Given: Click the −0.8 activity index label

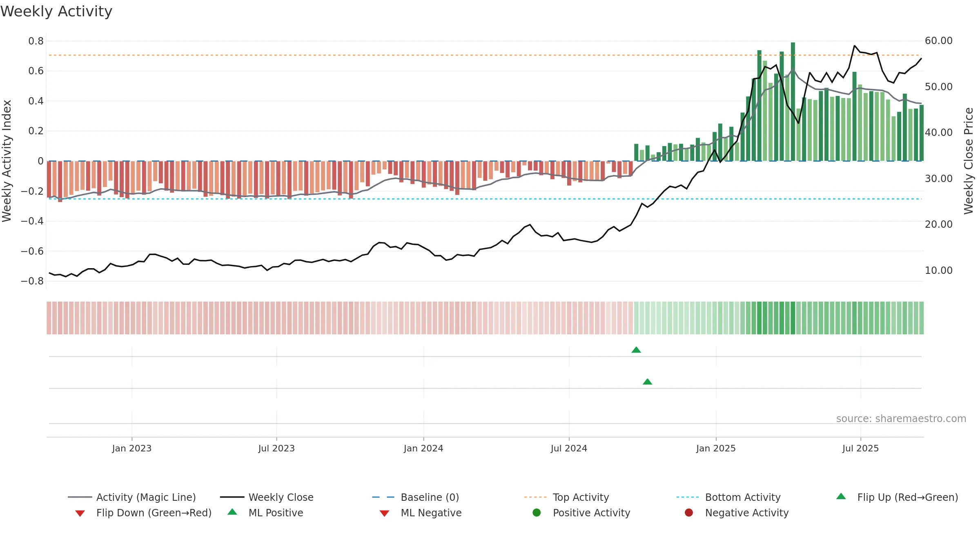Looking at the screenshot, I should [x=32, y=281].
